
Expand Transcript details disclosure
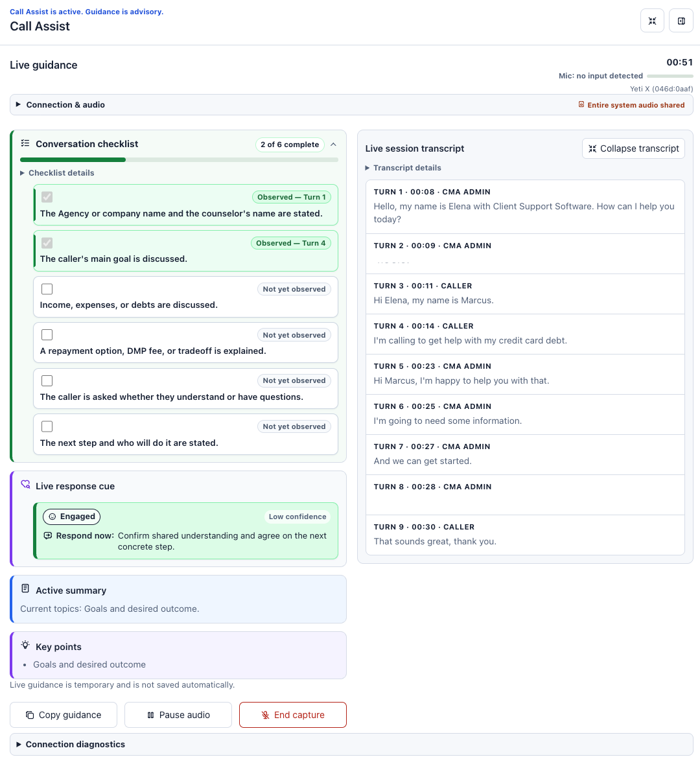[x=403, y=167]
